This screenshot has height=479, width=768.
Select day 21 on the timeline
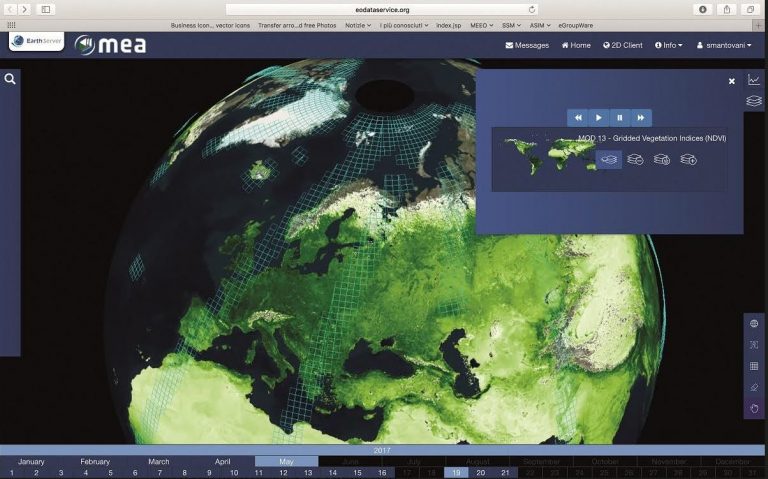coord(505,473)
